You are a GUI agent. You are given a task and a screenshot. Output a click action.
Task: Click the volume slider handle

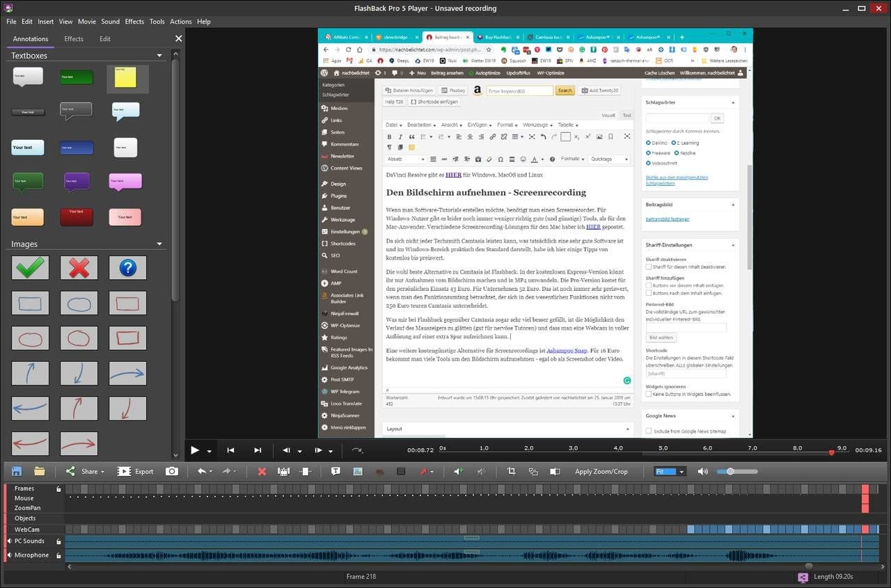(x=730, y=471)
